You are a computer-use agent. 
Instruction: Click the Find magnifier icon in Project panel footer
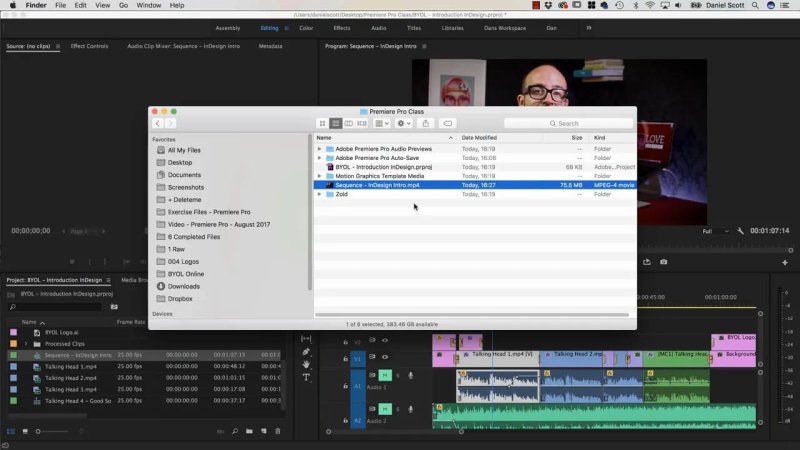pos(235,431)
